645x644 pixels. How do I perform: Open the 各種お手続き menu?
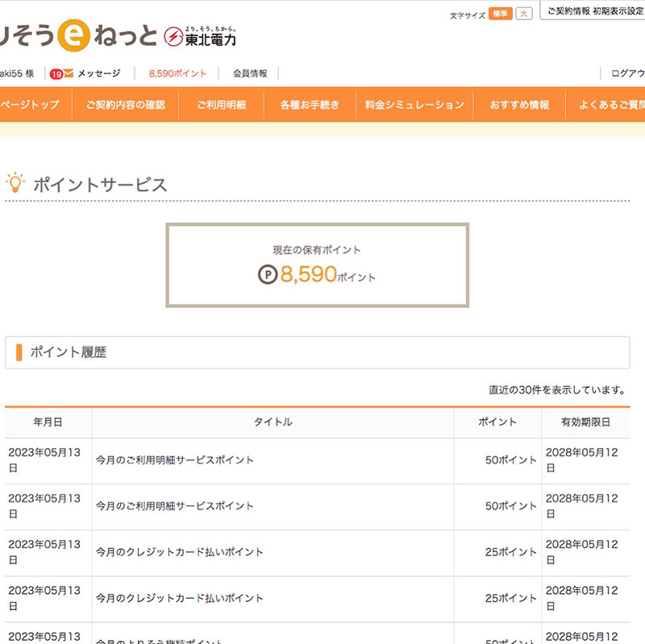click(x=310, y=105)
